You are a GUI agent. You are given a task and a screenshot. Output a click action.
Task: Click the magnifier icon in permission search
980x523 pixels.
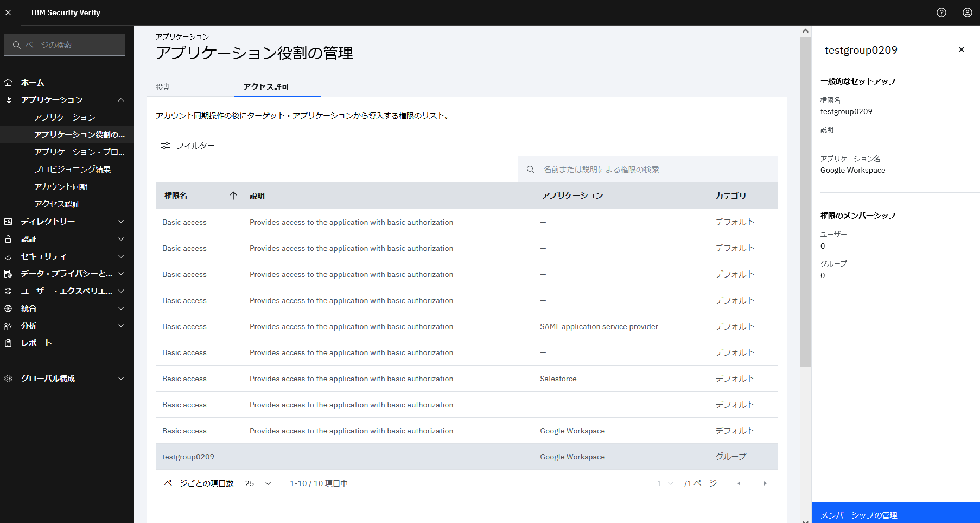point(531,169)
